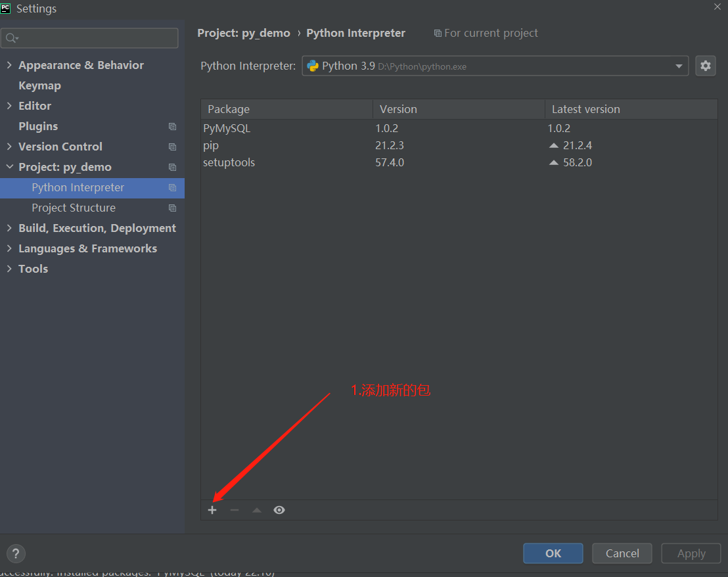
Task: Click Project: py_demo breadcrumb link
Action: [243, 33]
